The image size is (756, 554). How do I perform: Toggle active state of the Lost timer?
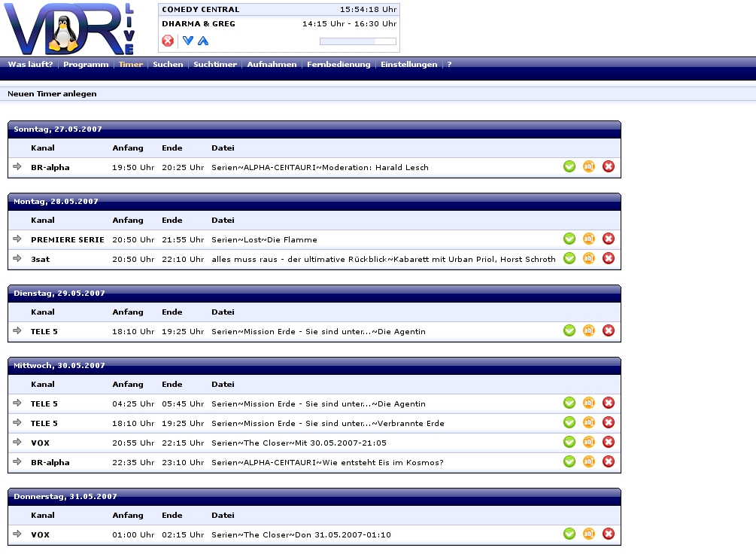[x=569, y=239]
